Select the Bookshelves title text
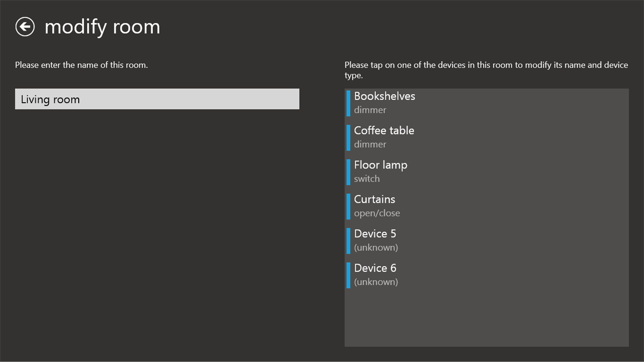Image resolution: width=644 pixels, height=362 pixels. (384, 96)
